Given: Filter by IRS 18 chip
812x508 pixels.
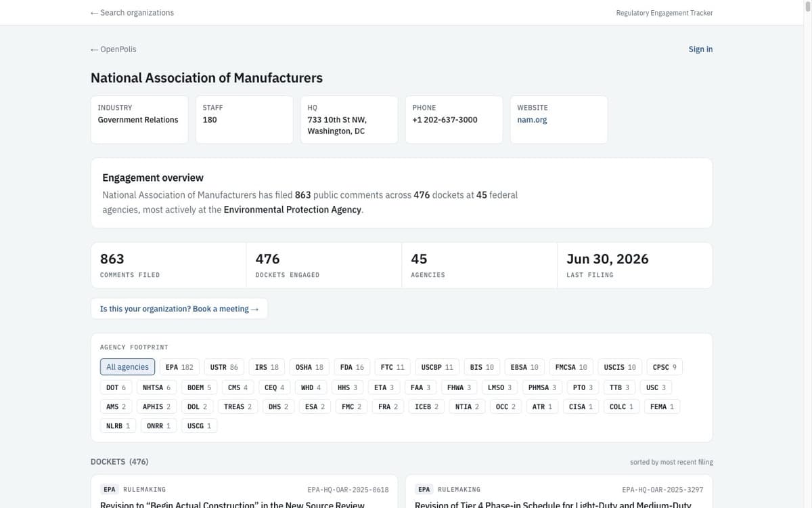Looking at the screenshot, I should [267, 367].
